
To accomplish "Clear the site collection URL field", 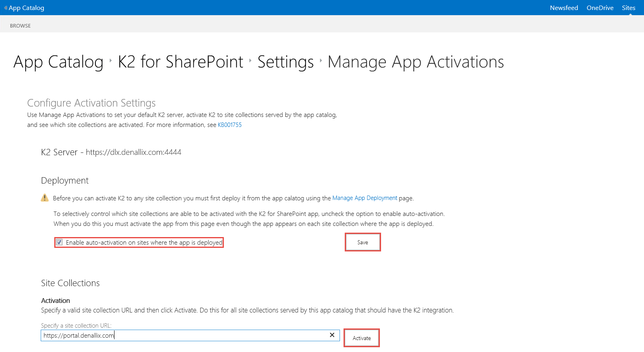I will 332,335.
